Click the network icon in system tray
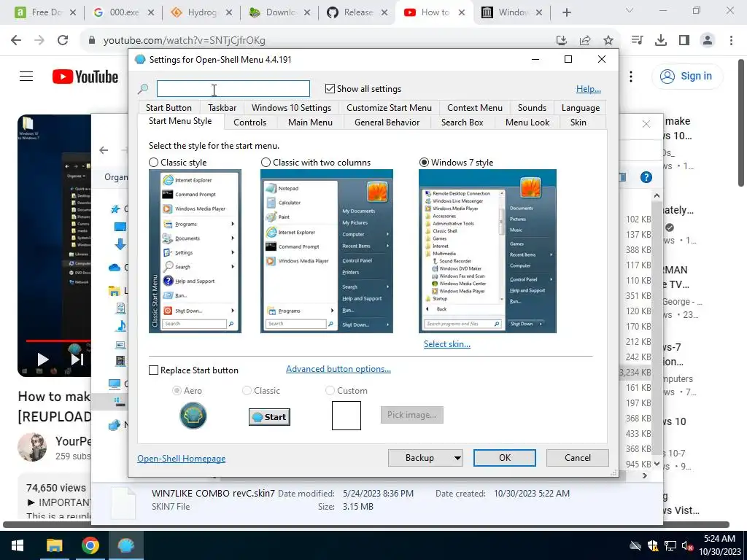The height and width of the screenshot is (560, 747). coord(670,545)
